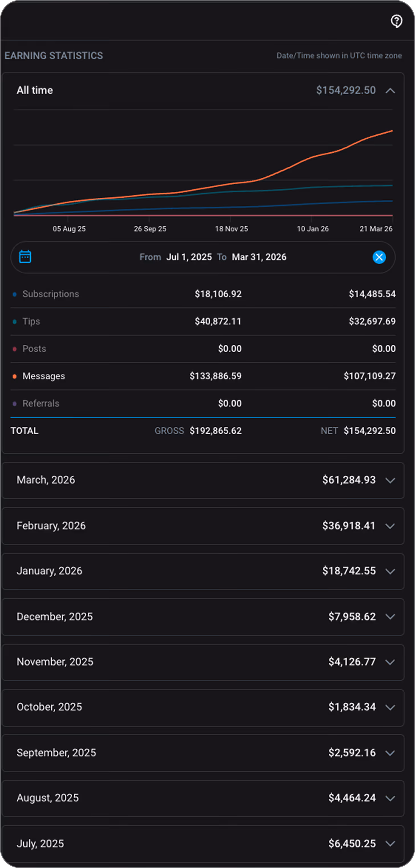Click the blue Subscriptions legend dot
415x868 pixels.
[15, 294]
